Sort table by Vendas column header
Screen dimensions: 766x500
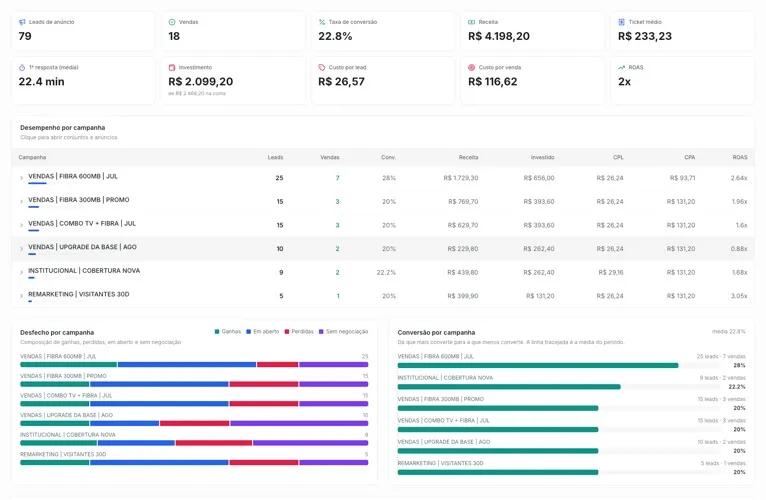click(x=330, y=157)
